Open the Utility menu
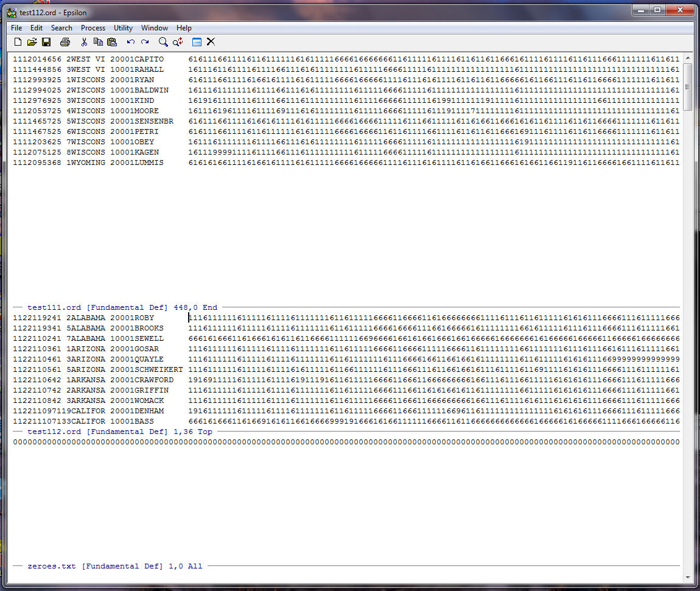Image resolution: width=700 pixels, height=591 pixels. (x=123, y=28)
